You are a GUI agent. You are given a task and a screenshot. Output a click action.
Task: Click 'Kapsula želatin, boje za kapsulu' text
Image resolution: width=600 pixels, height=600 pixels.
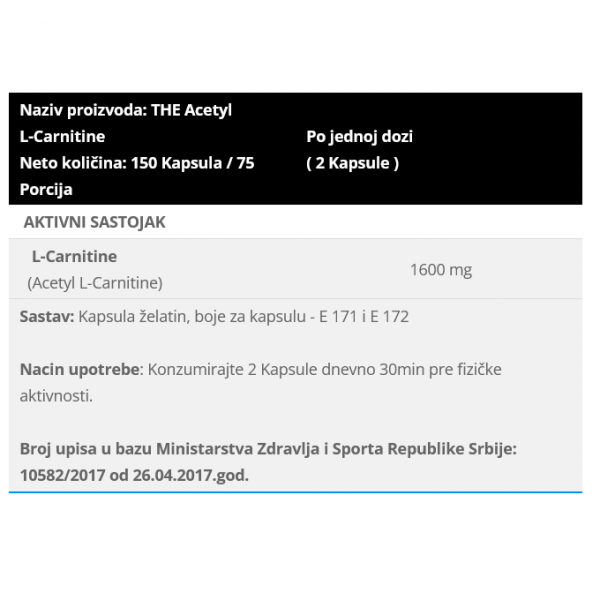(x=192, y=317)
